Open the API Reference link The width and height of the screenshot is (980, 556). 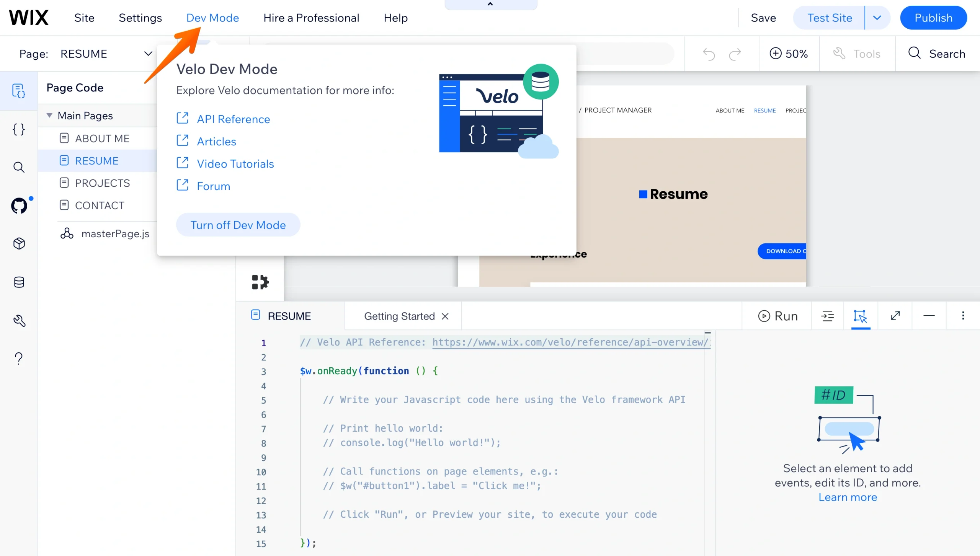(234, 119)
